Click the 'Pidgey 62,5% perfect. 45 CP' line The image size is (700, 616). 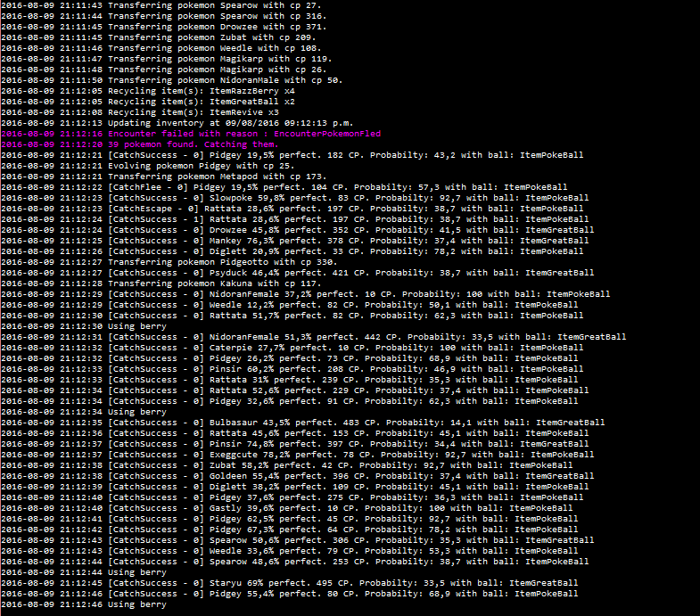(289, 519)
